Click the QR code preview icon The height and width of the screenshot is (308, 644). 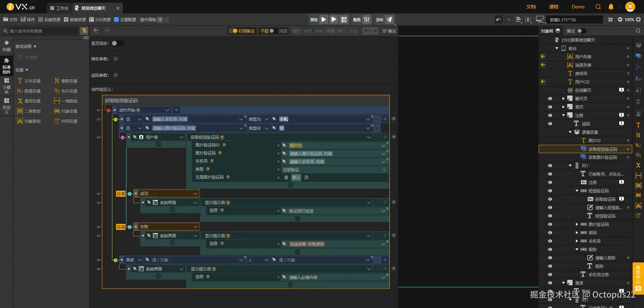[x=344, y=20]
